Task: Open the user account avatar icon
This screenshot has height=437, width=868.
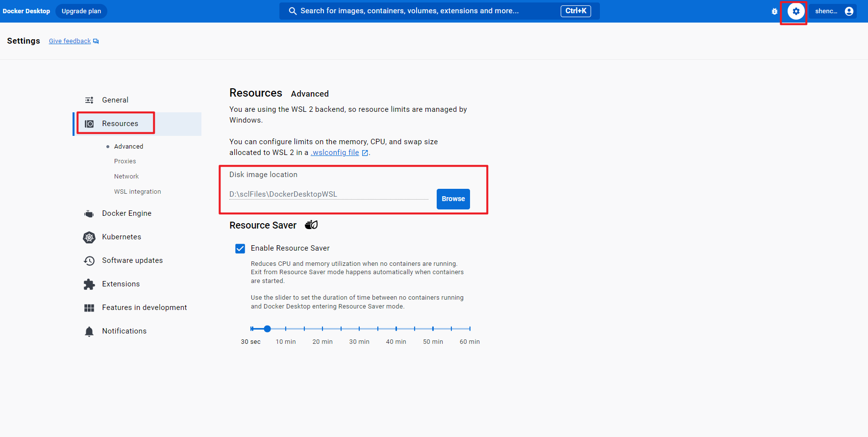Action: pos(849,11)
